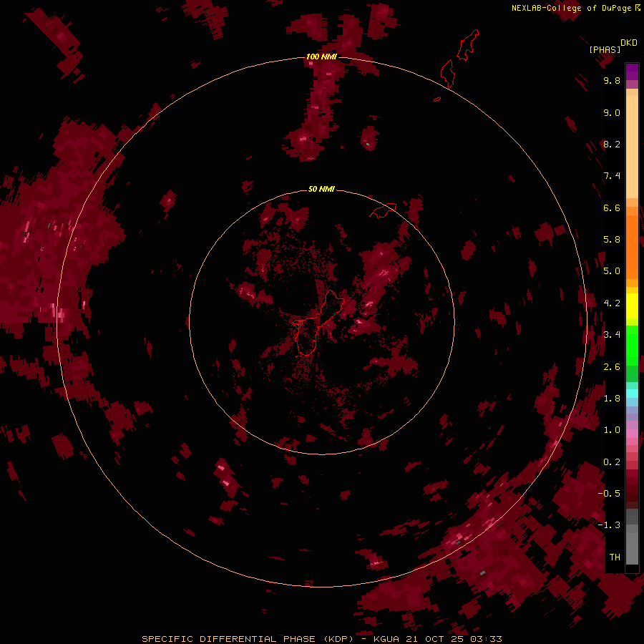Click the "1.0" color scale value
Viewport: 644px width, 644px height.
point(612,430)
